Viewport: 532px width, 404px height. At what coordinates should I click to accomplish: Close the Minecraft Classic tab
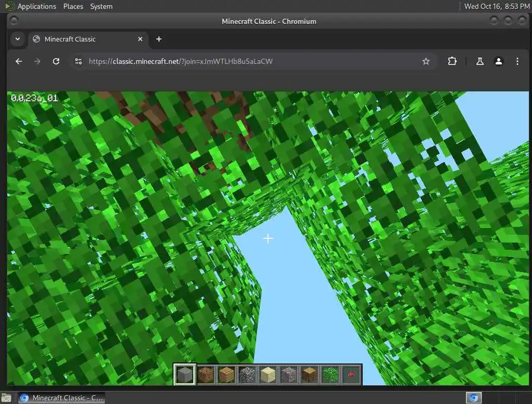click(x=140, y=39)
